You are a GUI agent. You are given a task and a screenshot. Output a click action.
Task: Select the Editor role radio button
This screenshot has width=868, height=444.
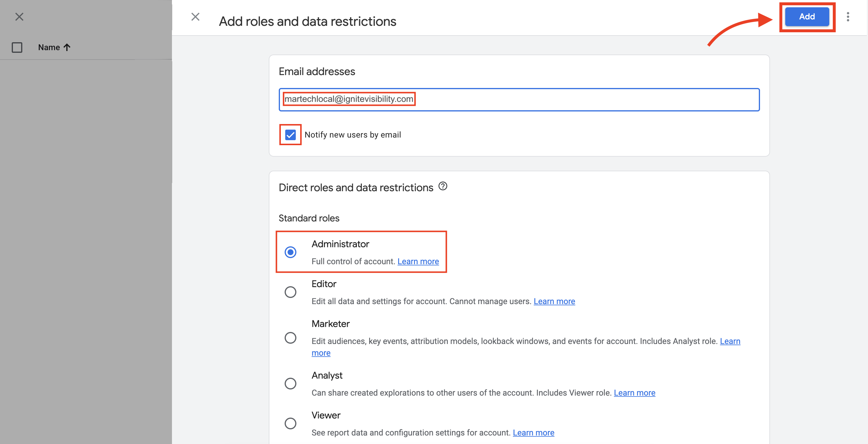tap(290, 292)
